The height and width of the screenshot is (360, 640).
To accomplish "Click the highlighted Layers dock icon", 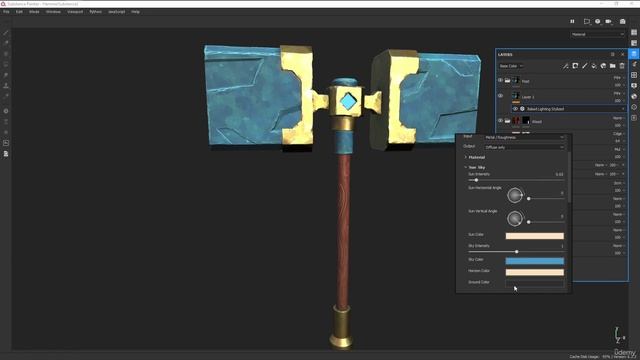I will [x=634, y=53].
